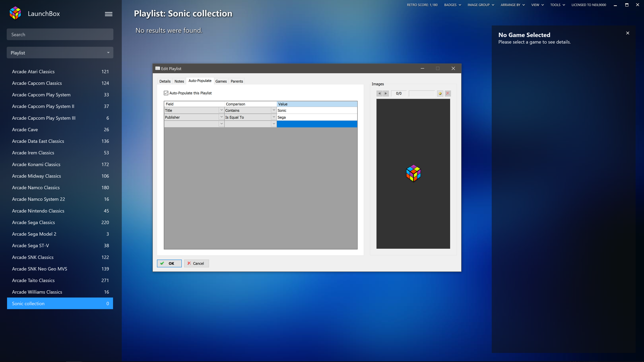
Task: Open the Image Group menu
Action: pos(481,5)
